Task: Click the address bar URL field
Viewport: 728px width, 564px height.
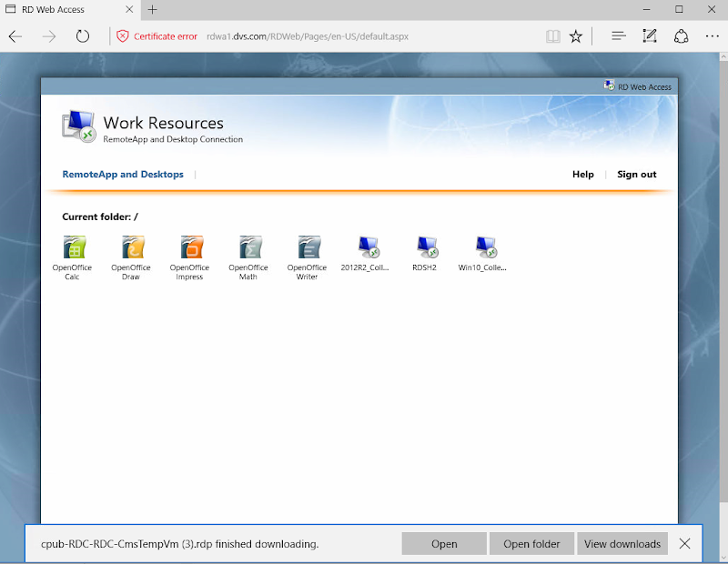Action: [x=308, y=36]
